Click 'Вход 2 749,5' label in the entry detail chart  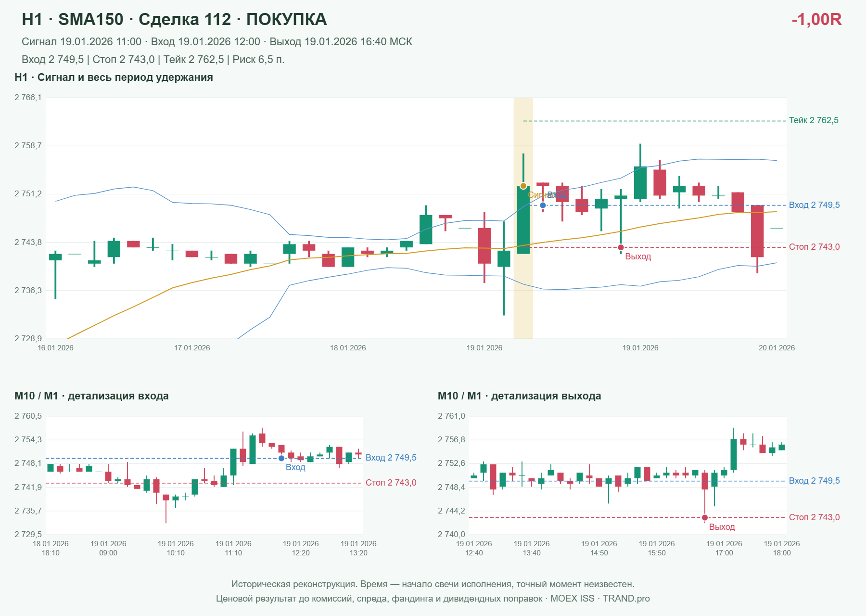[391, 458]
